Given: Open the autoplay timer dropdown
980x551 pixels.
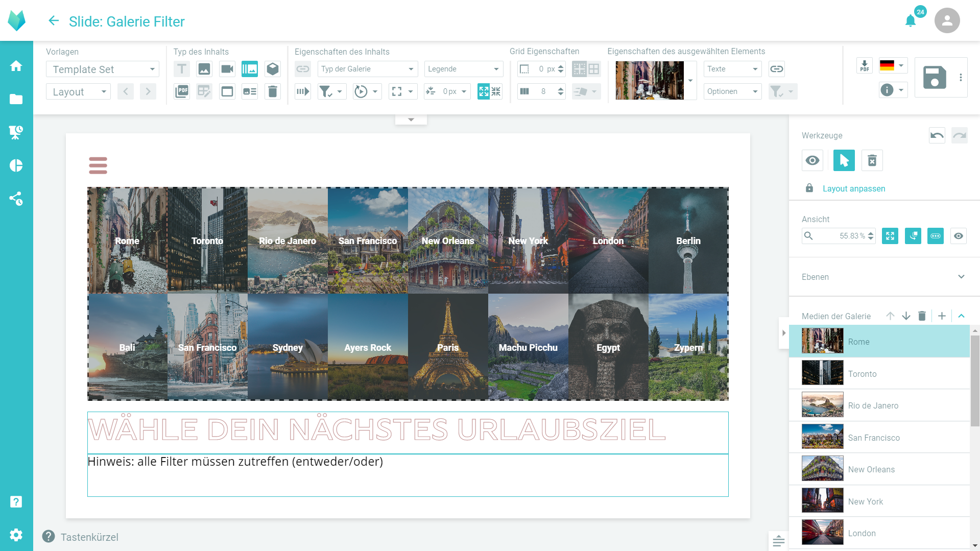Looking at the screenshot, I should [x=367, y=91].
